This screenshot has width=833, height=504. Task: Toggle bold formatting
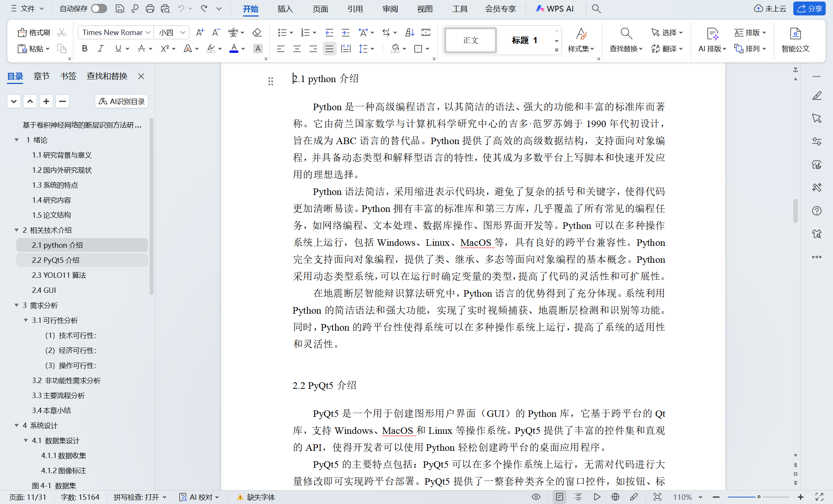pos(85,49)
